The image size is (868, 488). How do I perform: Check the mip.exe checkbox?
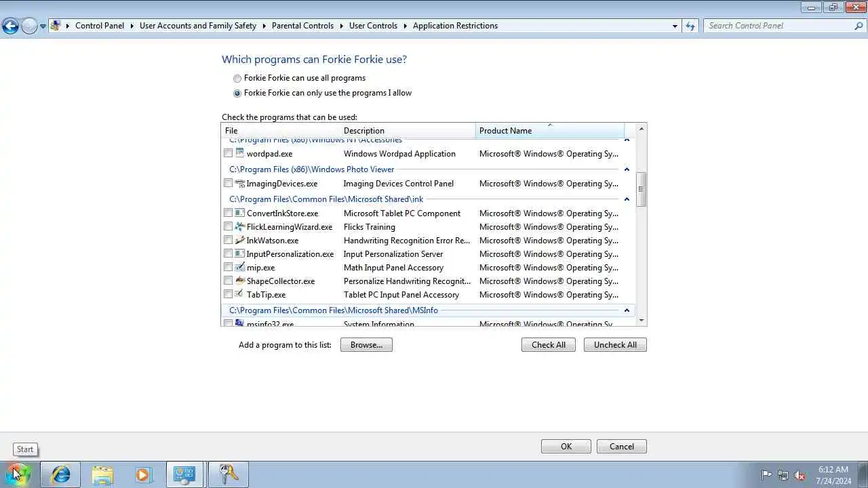229,267
